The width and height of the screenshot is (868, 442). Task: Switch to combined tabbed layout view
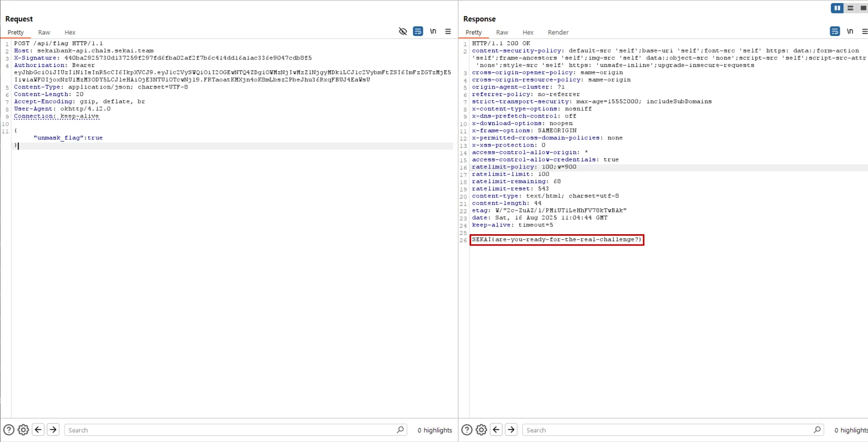coord(863,8)
